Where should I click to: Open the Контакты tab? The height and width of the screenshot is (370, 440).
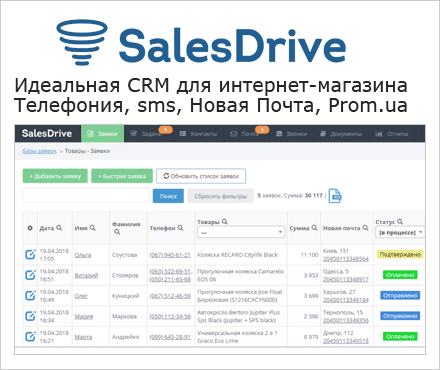tap(198, 134)
